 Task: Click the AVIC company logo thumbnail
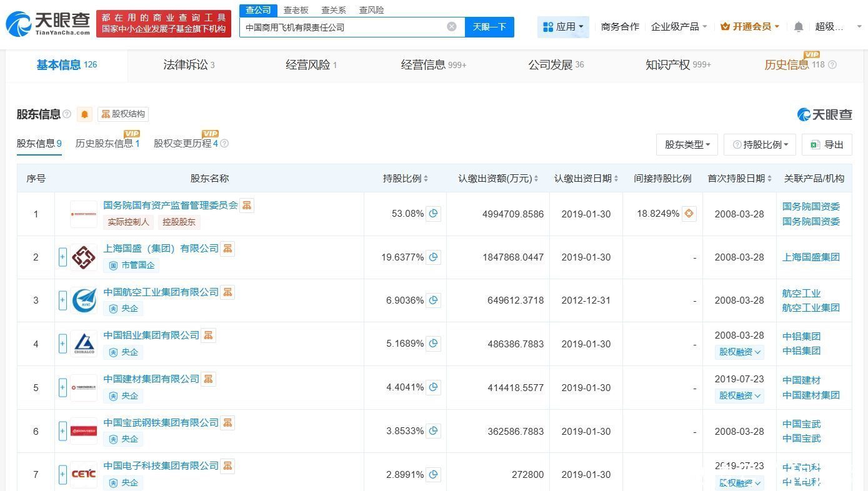[84, 300]
